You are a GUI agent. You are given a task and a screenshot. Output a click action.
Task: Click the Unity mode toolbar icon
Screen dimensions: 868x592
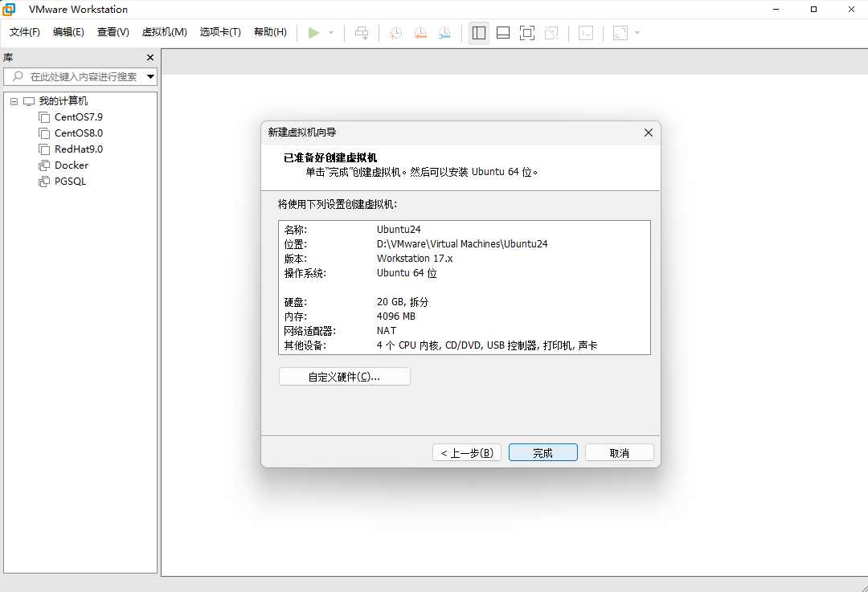click(551, 33)
